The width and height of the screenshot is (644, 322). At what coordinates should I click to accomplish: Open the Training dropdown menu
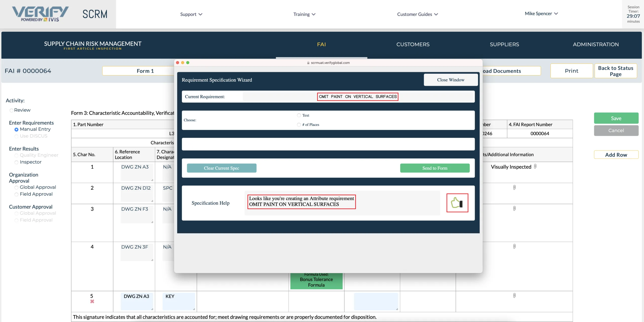(x=304, y=14)
